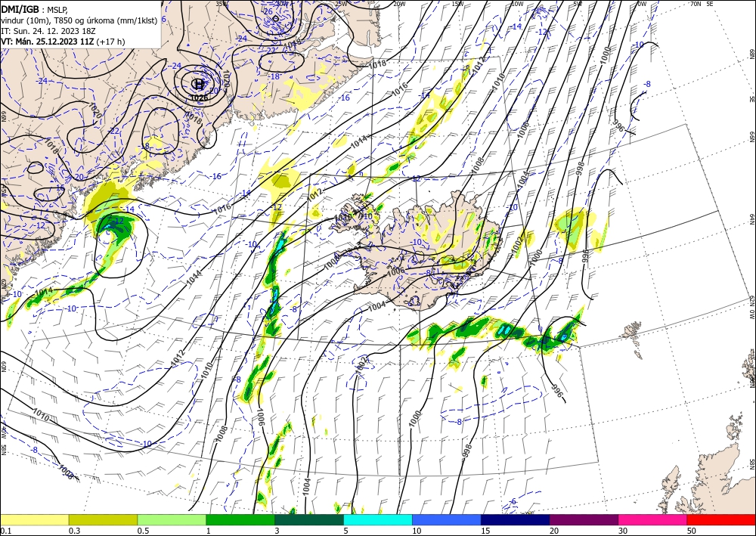Click the '1' legend value label
Screen dimensions: 756x536
(x=209, y=531)
